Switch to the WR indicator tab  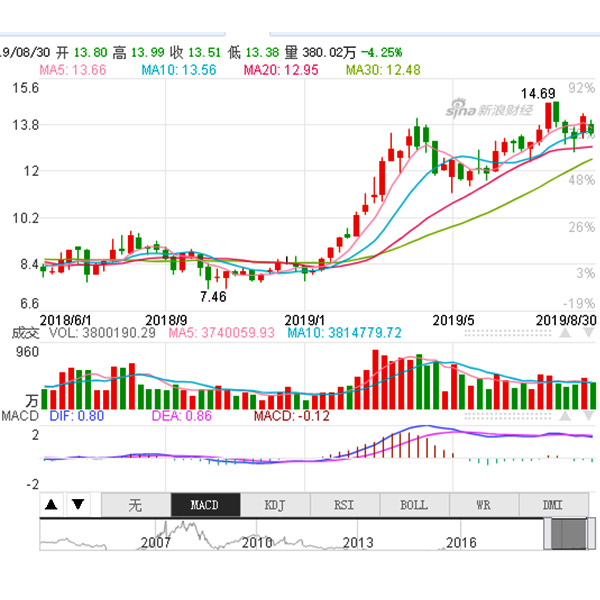[x=484, y=505]
